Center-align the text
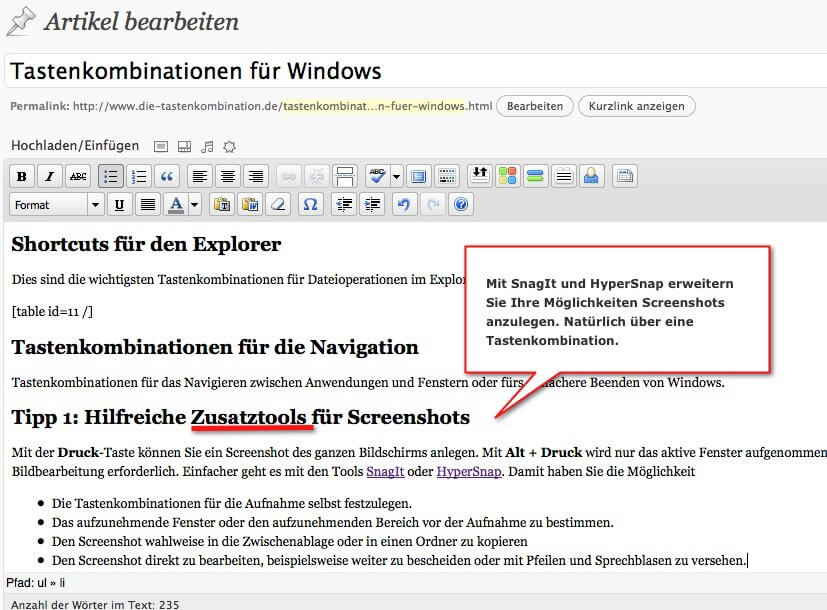Image resolution: width=827 pixels, height=610 pixels. click(228, 176)
